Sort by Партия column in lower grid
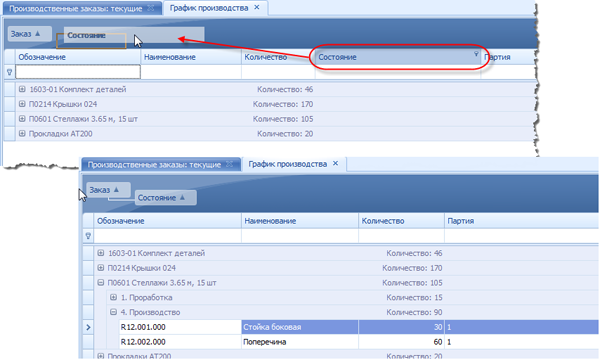600x360 pixels. tap(522, 221)
